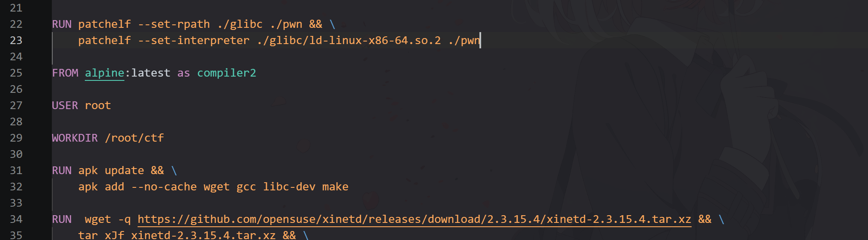Click line number 23 in the gutter
This screenshot has height=240, width=868.
[16, 40]
